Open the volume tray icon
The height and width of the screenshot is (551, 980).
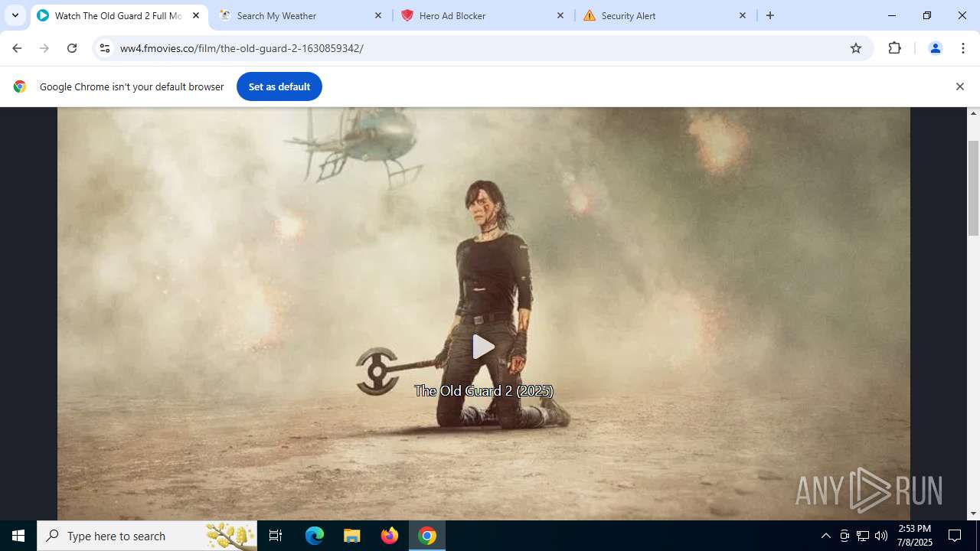pos(881,536)
